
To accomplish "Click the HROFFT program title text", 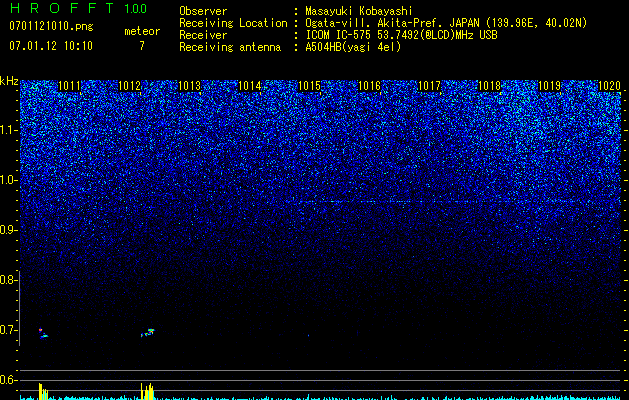I will point(62,8).
